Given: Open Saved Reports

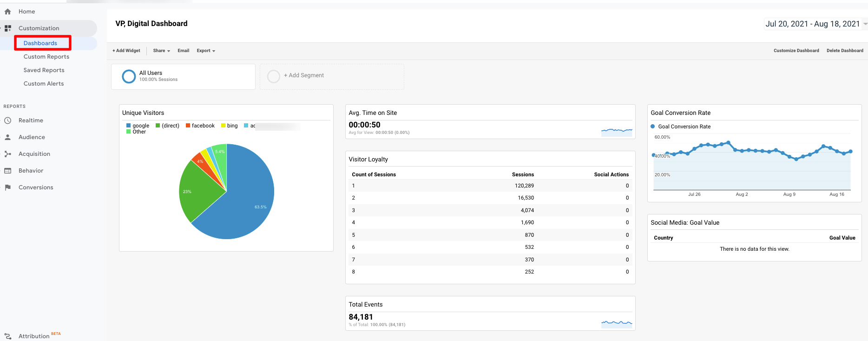Looking at the screenshot, I should tap(44, 70).
